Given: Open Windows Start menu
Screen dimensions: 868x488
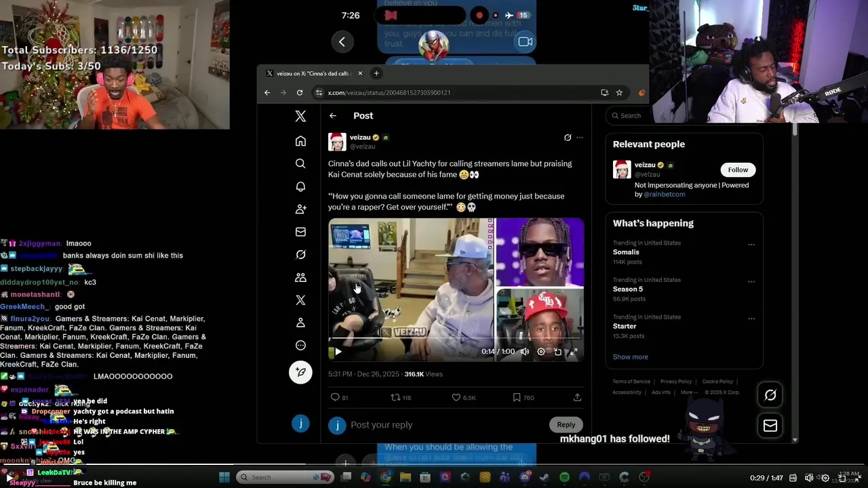Looking at the screenshot, I should point(224,477).
